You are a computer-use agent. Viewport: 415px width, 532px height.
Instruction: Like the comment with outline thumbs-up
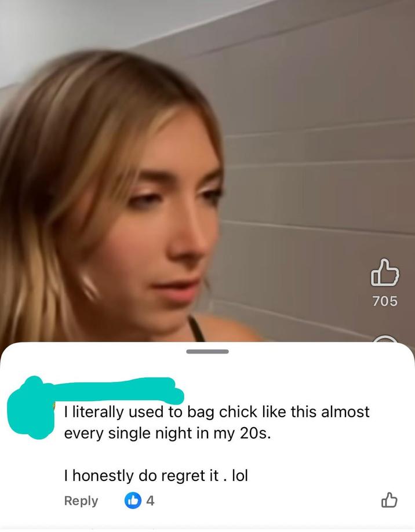389,500
